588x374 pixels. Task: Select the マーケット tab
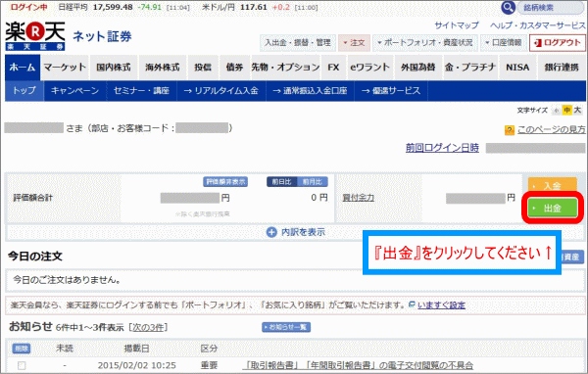[x=65, y=68]
